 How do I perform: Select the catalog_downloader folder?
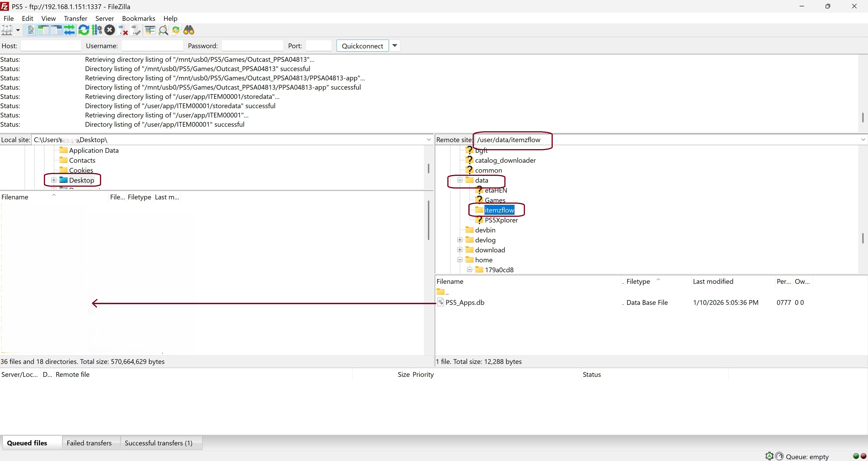(505, 160)
